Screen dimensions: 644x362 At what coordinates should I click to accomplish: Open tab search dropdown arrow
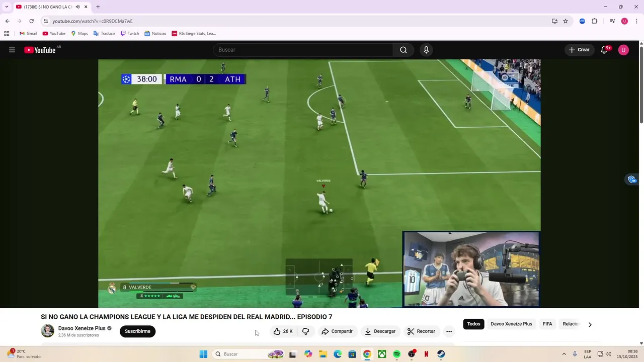(7, 7)
